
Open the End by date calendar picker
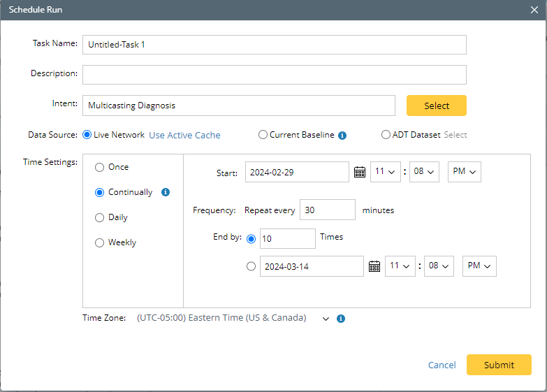[x=374, y=266]
